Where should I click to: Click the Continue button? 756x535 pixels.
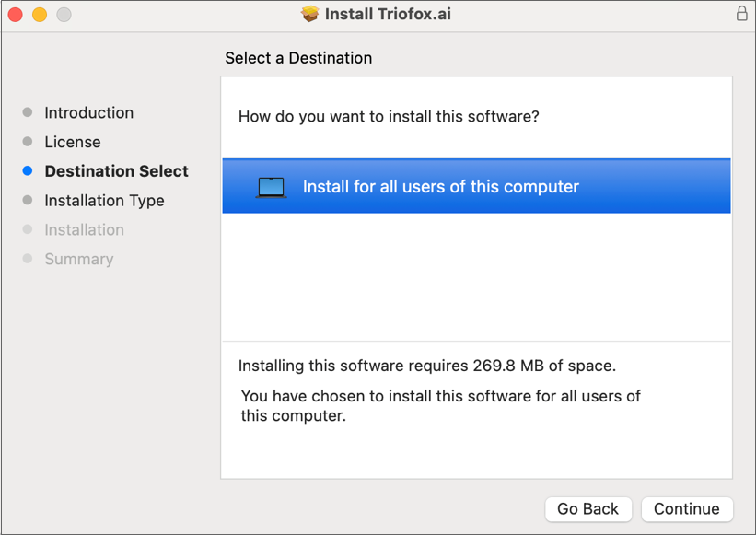687,509
